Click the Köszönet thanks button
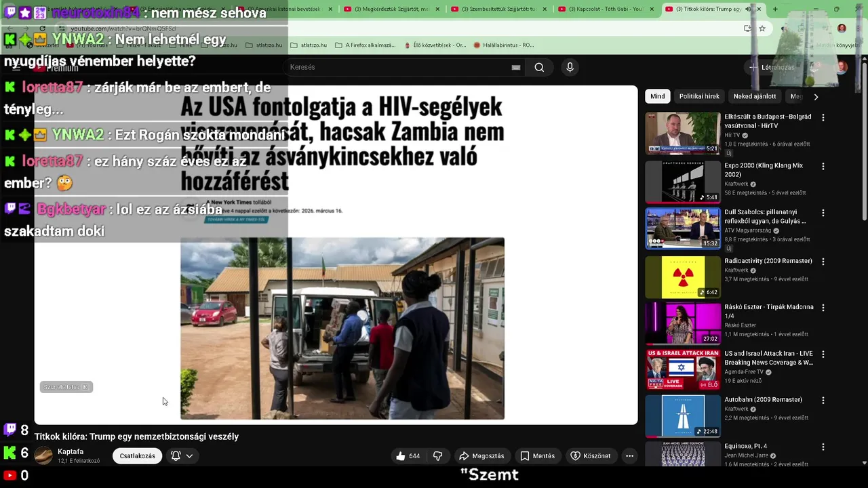The height and width of the screenshot is (488, 868). [x=590, y=456]
